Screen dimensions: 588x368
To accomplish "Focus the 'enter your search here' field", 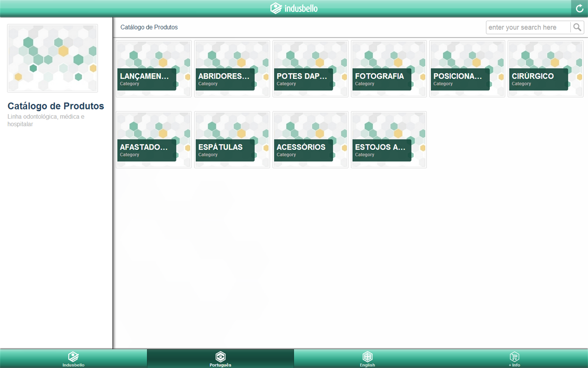I will 528,27.
